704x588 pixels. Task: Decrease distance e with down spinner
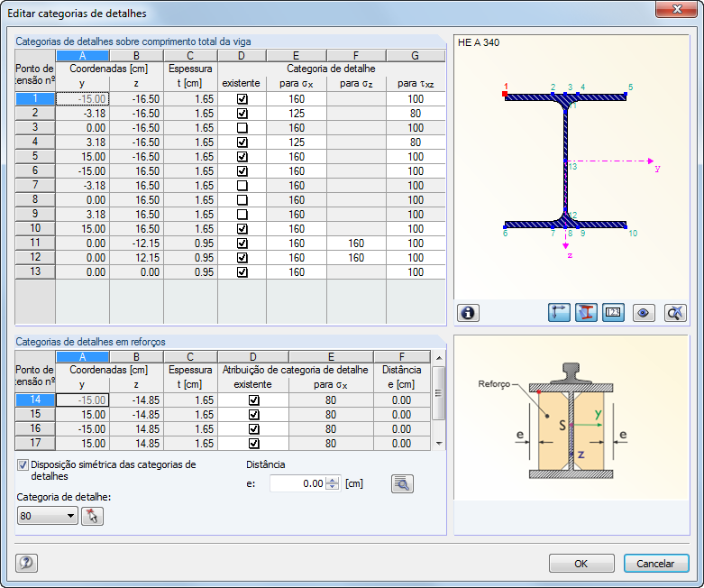(x=333, y=487)
